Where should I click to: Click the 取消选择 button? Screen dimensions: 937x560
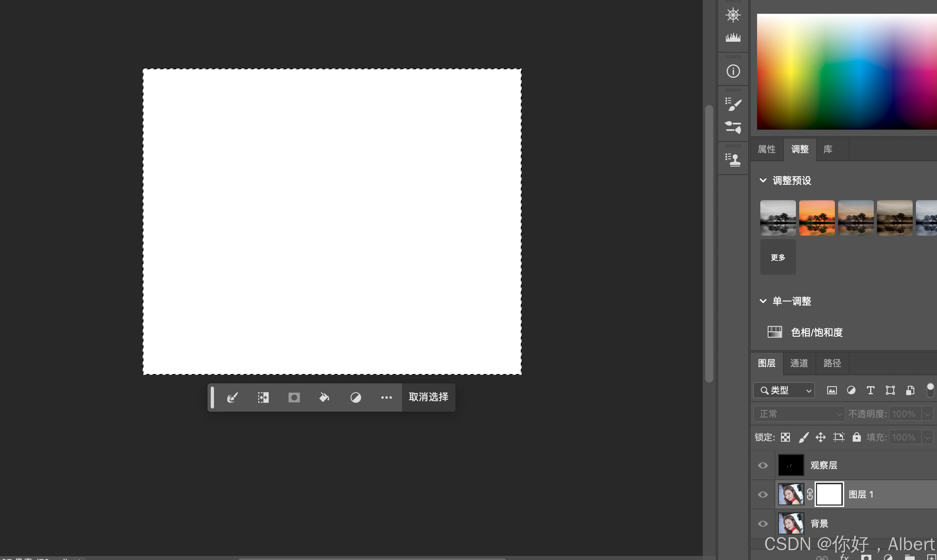(x=428, y=397)
